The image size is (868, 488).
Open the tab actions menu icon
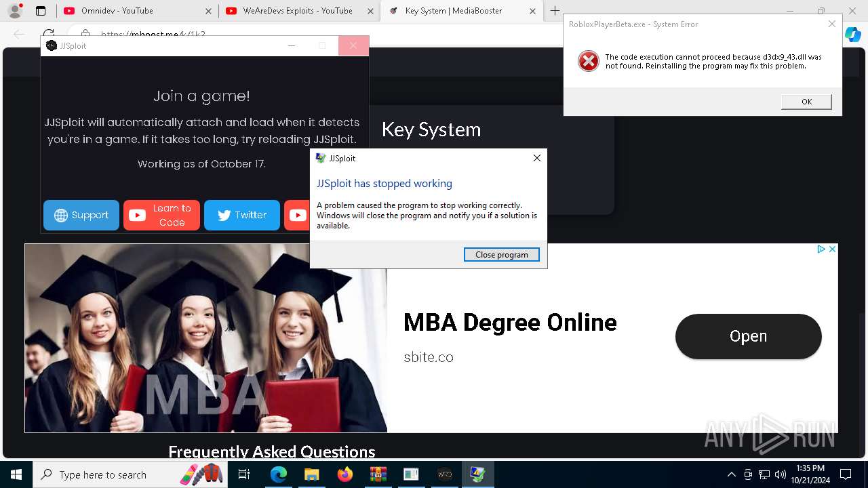pyautogui.click(x=41, y=11)
